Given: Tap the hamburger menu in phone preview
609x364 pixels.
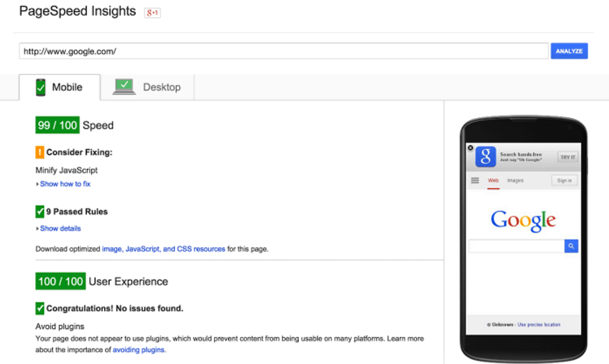Looking at the screenshot, I should [475, 181].
